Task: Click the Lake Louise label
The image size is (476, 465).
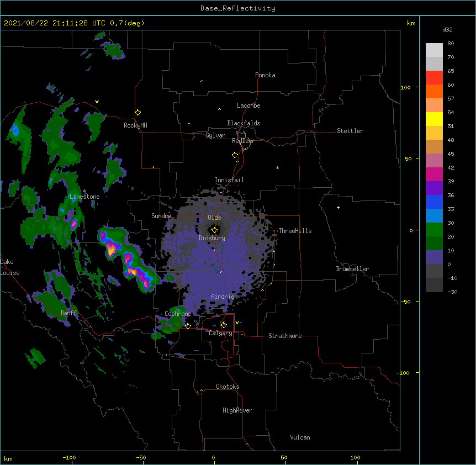Action: pos(10,267)
